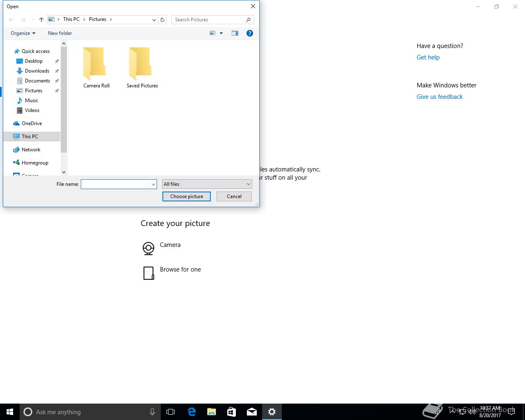Open Windows Store from taskbar
Image resolution: width=525 pixels, height=420 pixels.
(x=232, y=412)
